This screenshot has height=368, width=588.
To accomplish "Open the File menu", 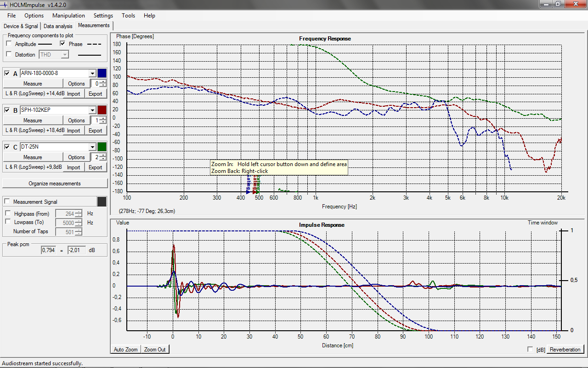I will [x=11, y=16].
